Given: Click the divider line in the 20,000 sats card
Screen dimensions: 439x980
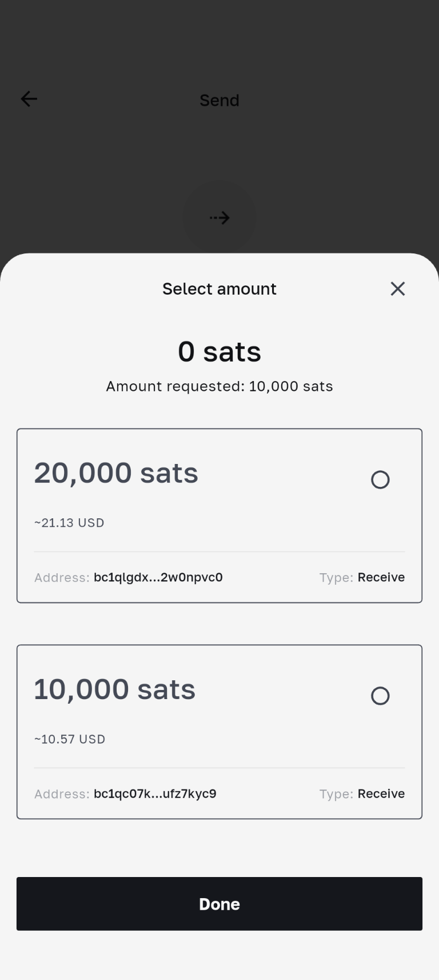Looking at the screenshot, I should tap(219, 552).
